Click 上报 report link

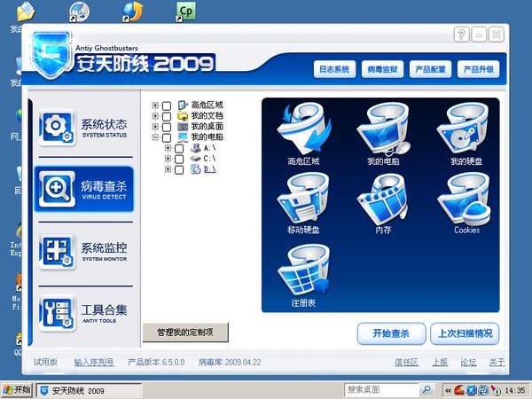point(440,363)
